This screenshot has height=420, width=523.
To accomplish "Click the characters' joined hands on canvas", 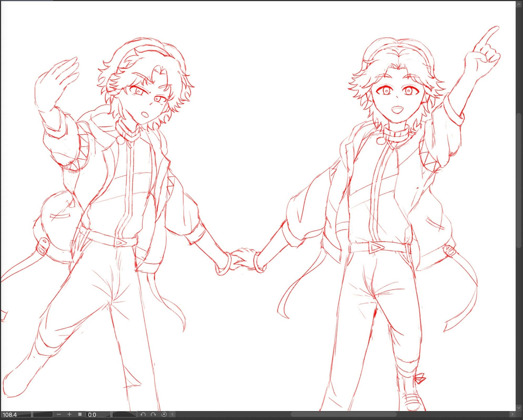I will [x=243, y=260].
